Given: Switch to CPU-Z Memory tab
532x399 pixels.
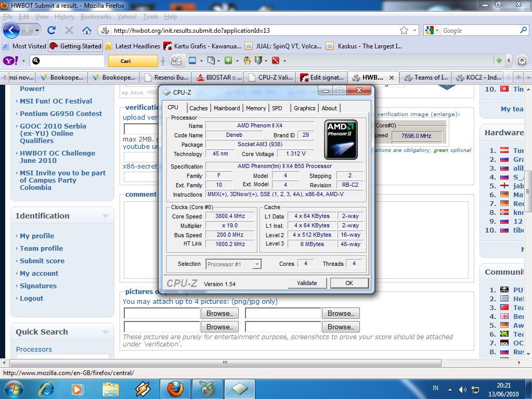Looking at the screenshot, I should (256, 108).
